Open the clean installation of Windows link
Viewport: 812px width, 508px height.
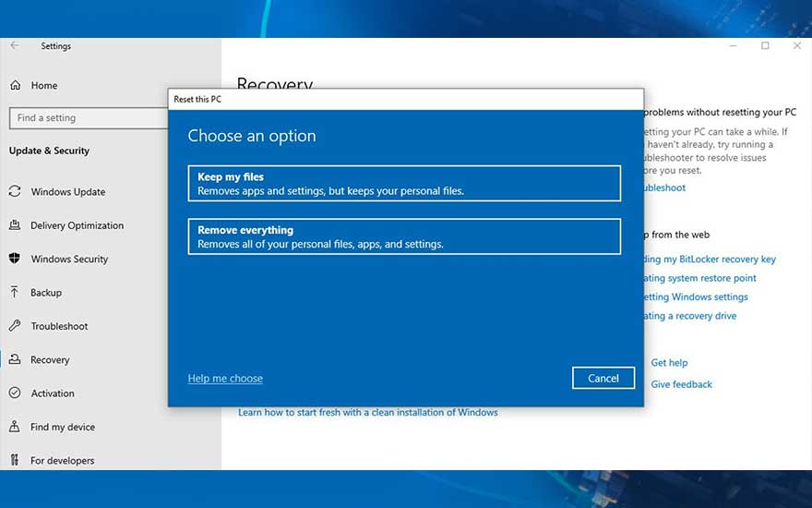[367, 413]
